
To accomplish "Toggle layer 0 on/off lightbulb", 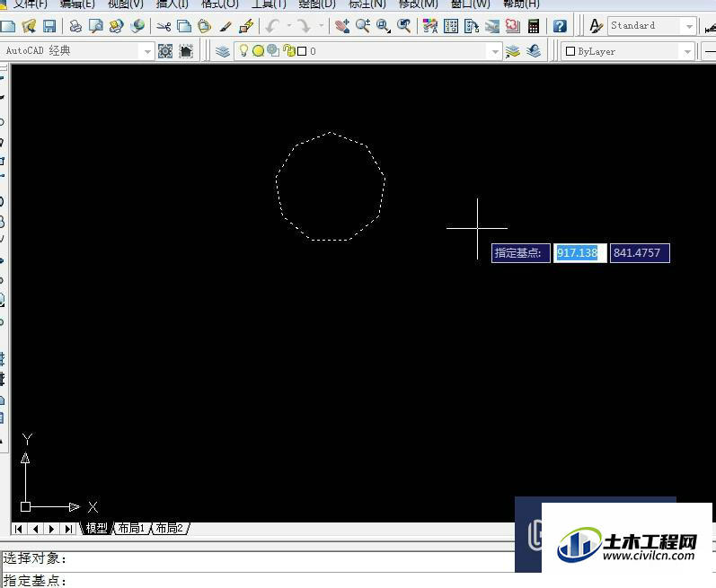I will point(243,50).
